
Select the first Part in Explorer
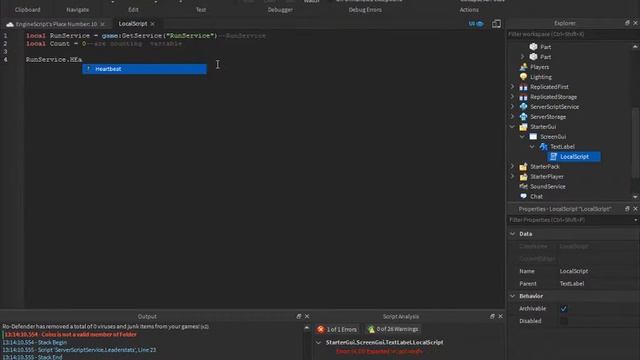[x=545, y=47]
